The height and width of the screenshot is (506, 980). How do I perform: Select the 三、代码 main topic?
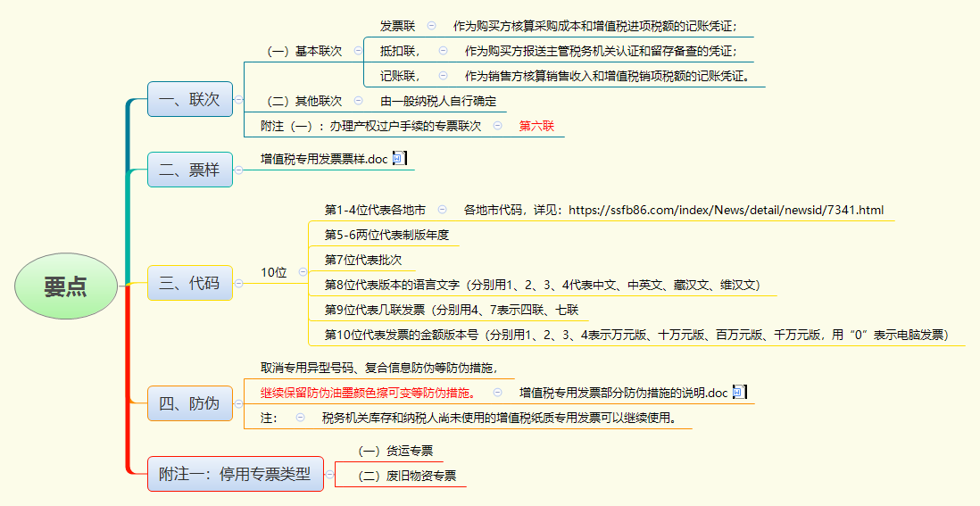click(190, 283)
